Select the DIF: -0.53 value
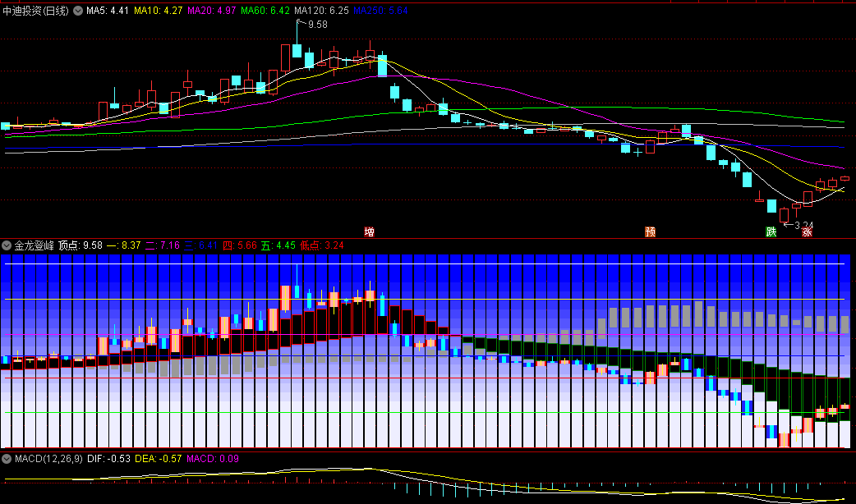The image size is (856, 504). (x=108, y=459)
